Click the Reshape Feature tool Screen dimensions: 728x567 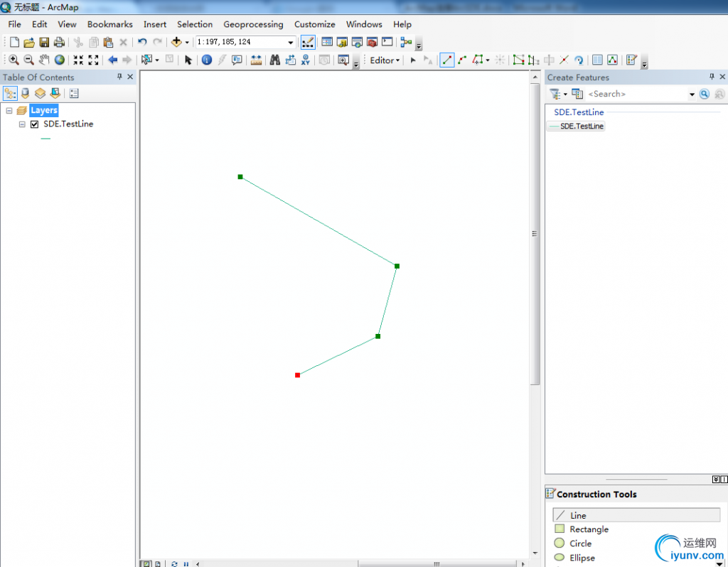point(532,60)
